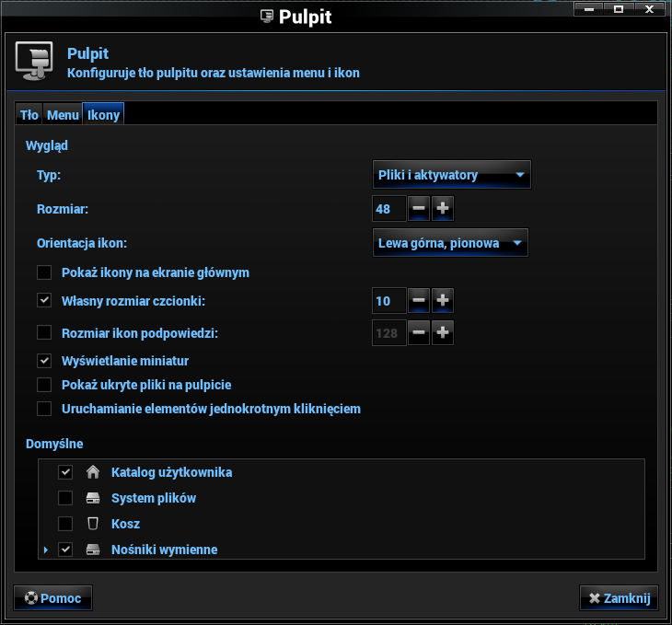672x625 pixels.
Task: Uncheck Nośniki wymienne checkbox
Action: pyautogui.click(x=65, y=550)
